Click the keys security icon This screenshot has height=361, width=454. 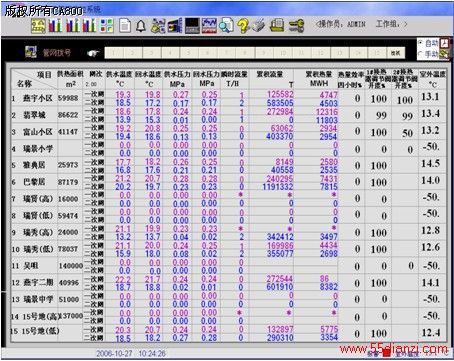(296, 26)
